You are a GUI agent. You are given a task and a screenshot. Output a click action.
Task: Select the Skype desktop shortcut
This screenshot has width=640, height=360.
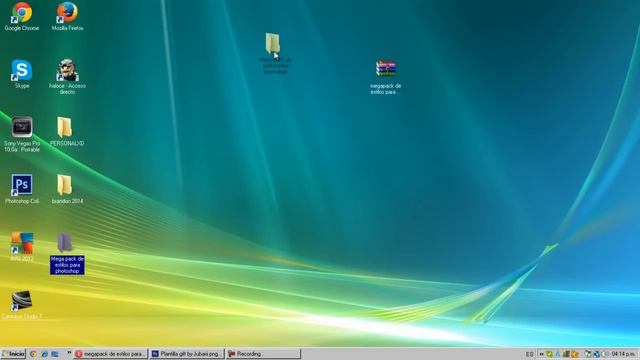point(22,73)
